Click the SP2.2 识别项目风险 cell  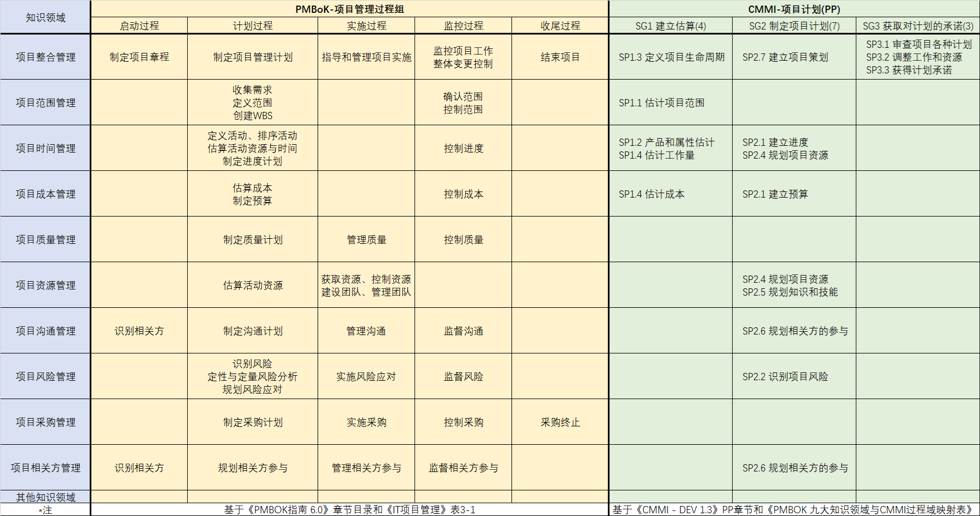pos(794,376)
